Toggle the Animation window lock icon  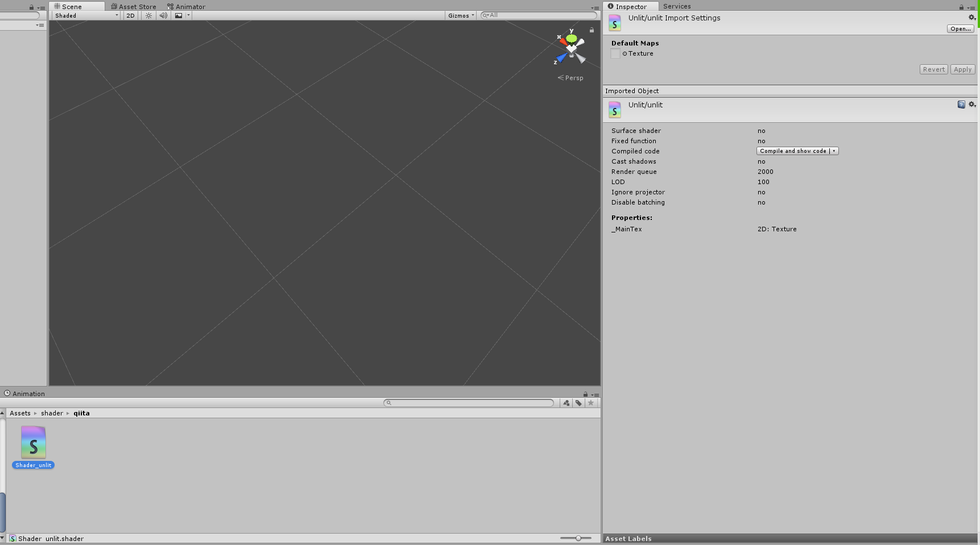pyautogui.click(x=585, y=393)
